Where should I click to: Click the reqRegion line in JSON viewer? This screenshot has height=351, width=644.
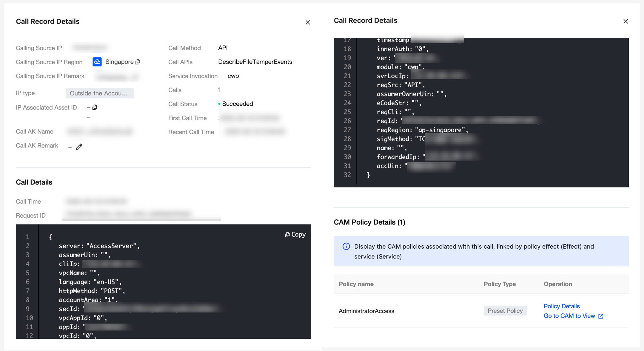(422, 130)
